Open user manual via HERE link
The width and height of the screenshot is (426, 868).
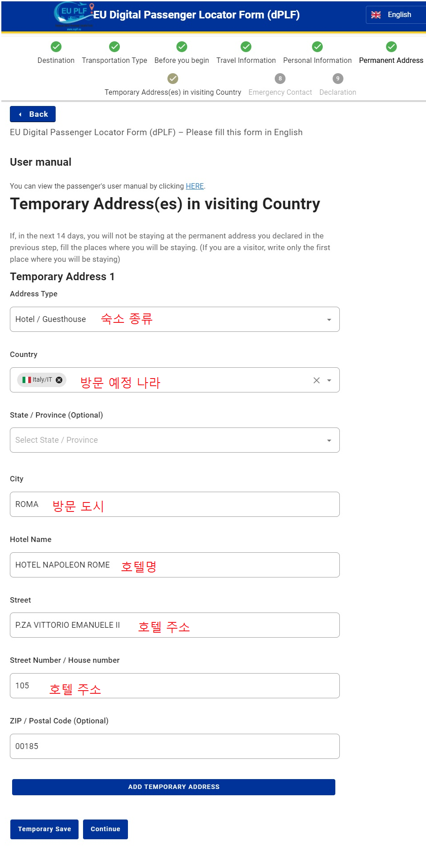pyautogui.click(x=195, y=186)
